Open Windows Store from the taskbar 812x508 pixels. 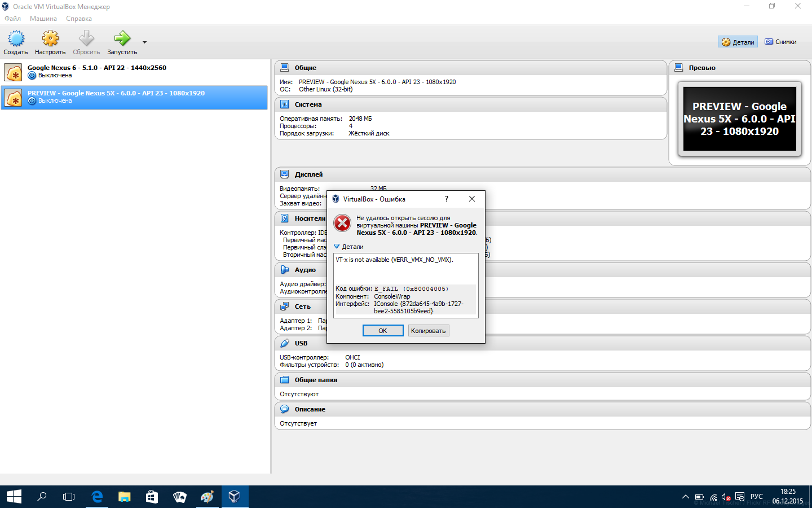(152, 497)
